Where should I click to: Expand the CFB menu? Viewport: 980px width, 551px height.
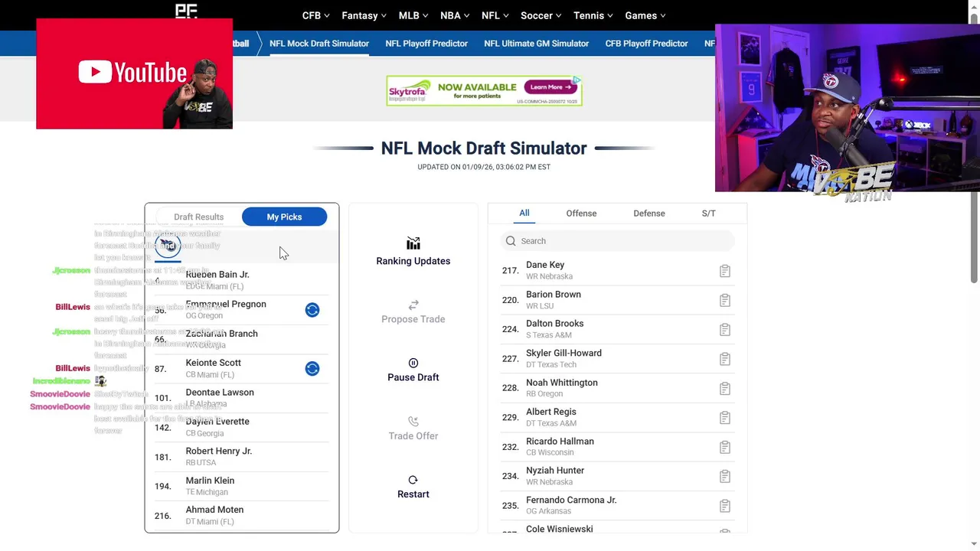[316, 15]
